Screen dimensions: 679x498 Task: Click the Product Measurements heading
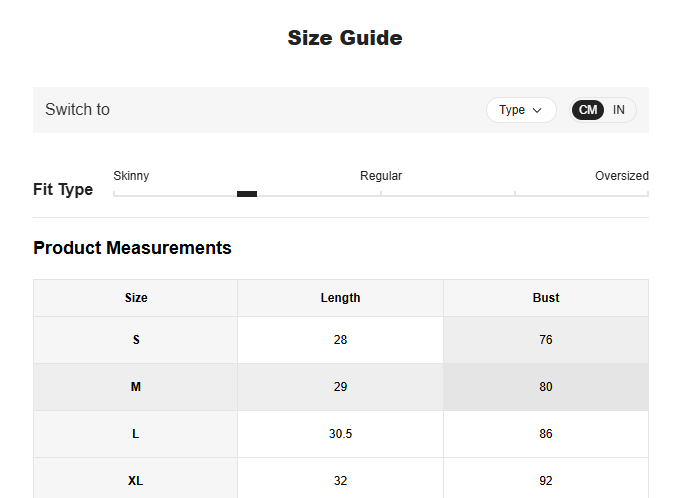(132, 248)
